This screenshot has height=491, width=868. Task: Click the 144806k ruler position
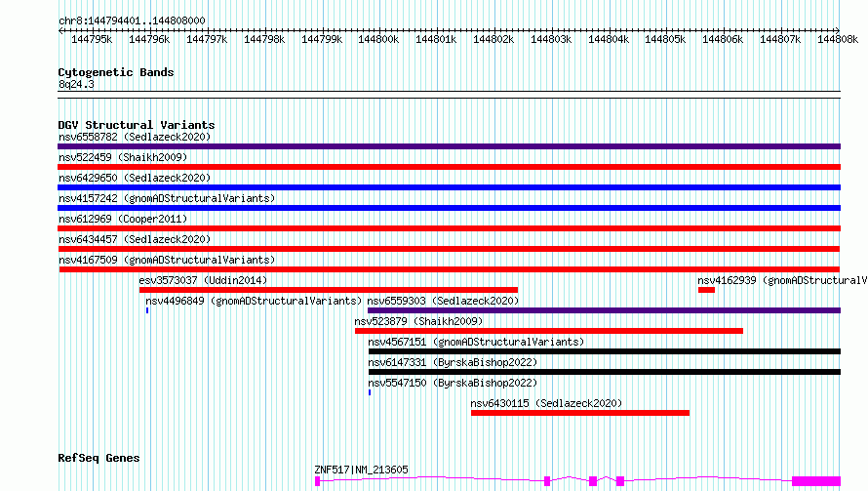coord(723,39)
